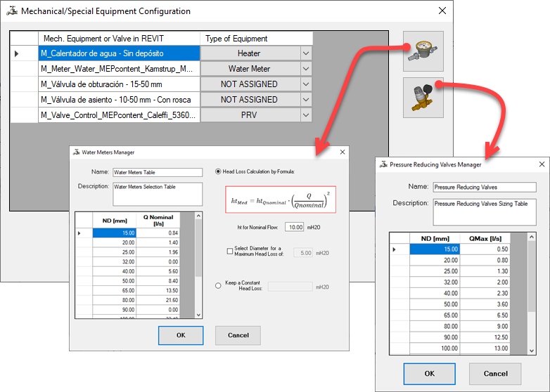
Task: Click OK in Water Meters Manager
Action: click(x=181, y=335)
